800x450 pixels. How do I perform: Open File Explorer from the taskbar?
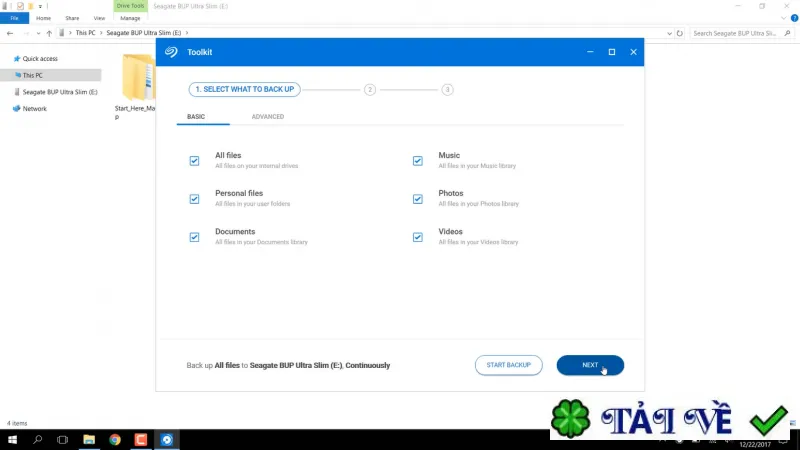89,439
